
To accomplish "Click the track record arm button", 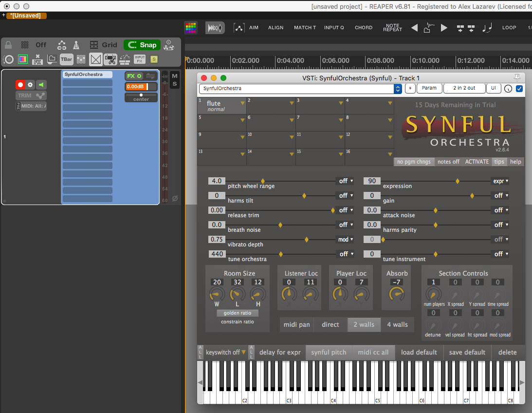I will pos(20,85).
